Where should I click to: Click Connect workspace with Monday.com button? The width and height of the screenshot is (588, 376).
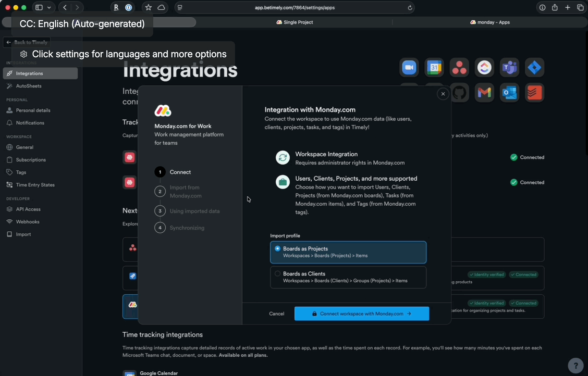click(361, 314)
